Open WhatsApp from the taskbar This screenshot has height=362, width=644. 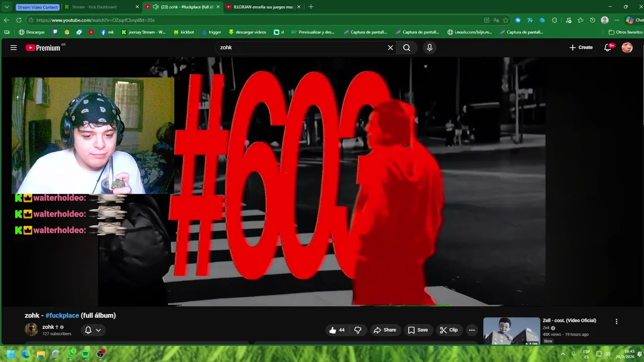pos(71,354)
